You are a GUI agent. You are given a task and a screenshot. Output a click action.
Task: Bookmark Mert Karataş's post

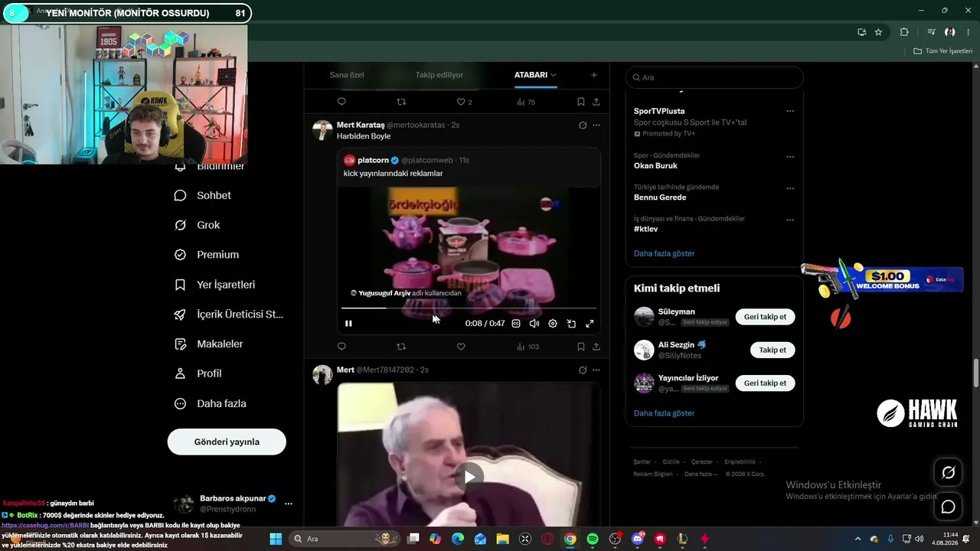coord(581,347)
